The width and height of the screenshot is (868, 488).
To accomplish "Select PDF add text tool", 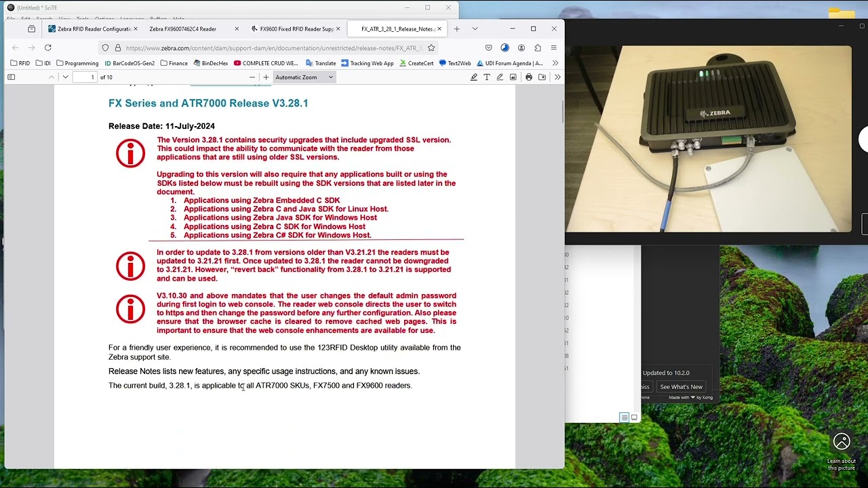I will click(486, 77).
